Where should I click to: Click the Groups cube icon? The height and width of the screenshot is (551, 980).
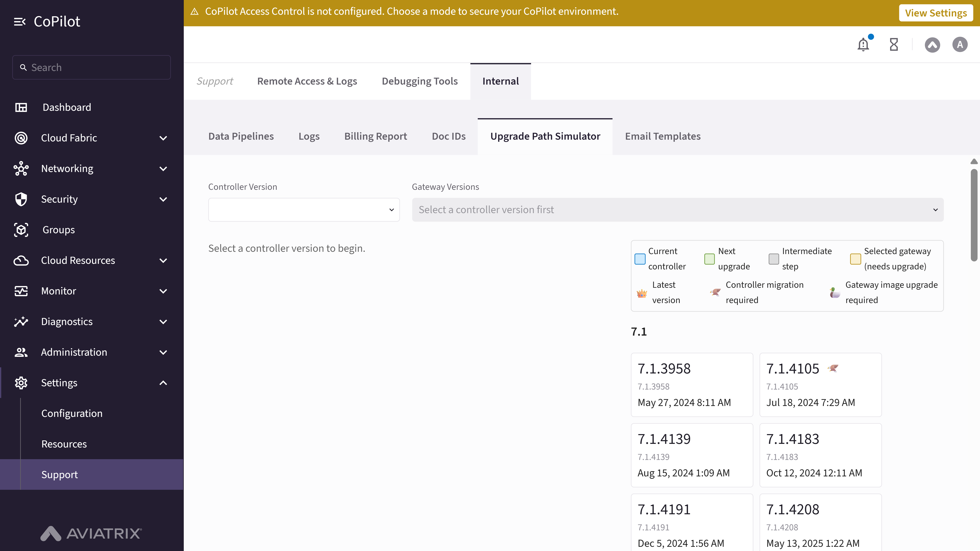[21, 230]
